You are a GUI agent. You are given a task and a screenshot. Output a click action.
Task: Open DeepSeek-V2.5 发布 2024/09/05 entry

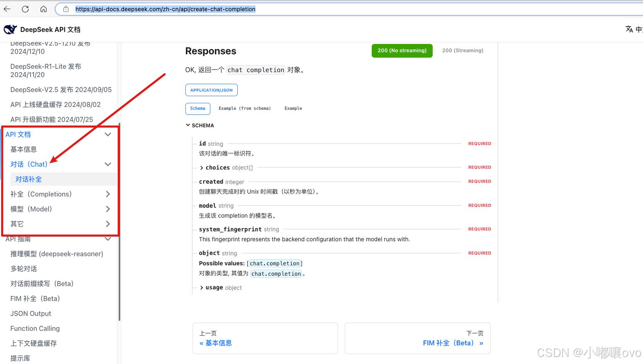click(x=61, y=90)
